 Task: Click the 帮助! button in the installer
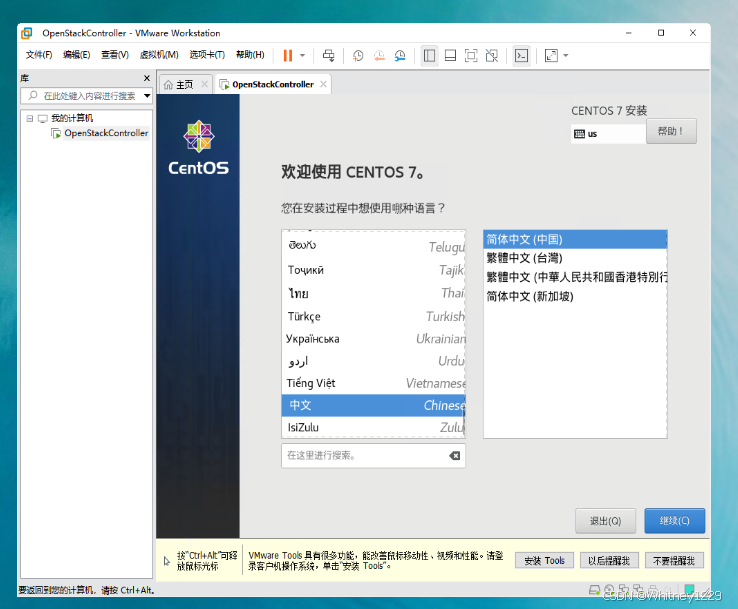pos(671,131)
